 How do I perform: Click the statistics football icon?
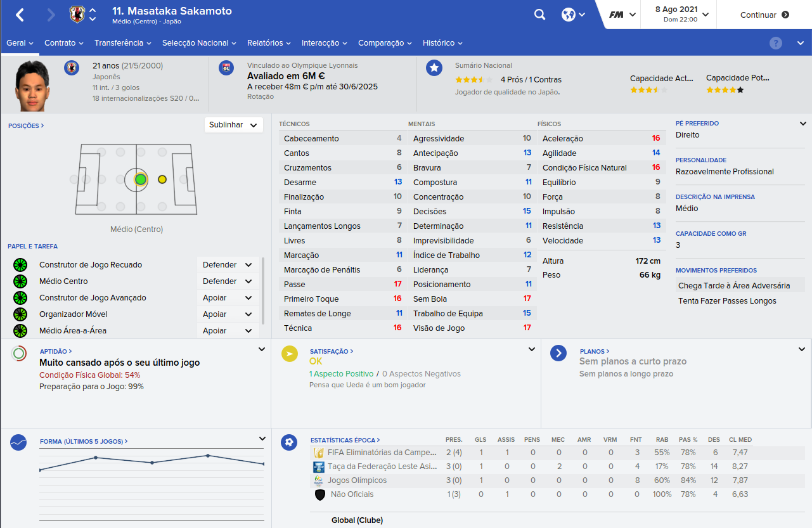pyautogui.click(x=290, y=442)
